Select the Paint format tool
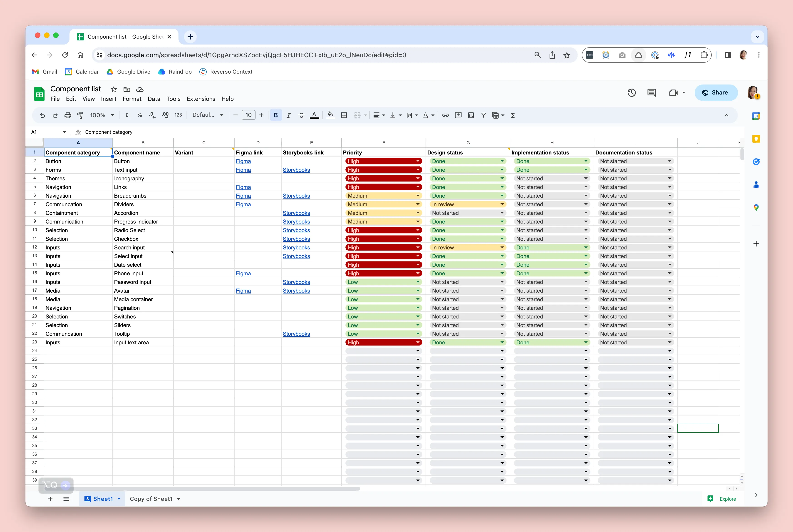This screenshot has width=793, height=532. pos(80,115)
